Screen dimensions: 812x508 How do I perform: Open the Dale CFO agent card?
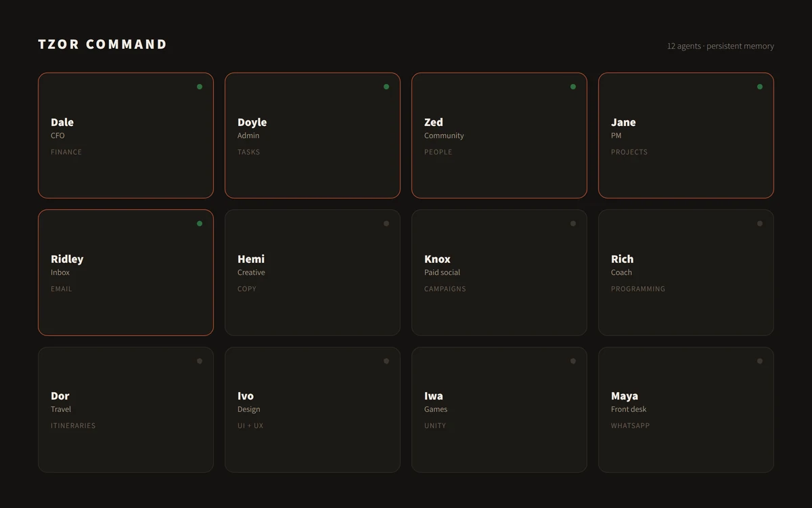pyautogui.click(x=126, y=135)
